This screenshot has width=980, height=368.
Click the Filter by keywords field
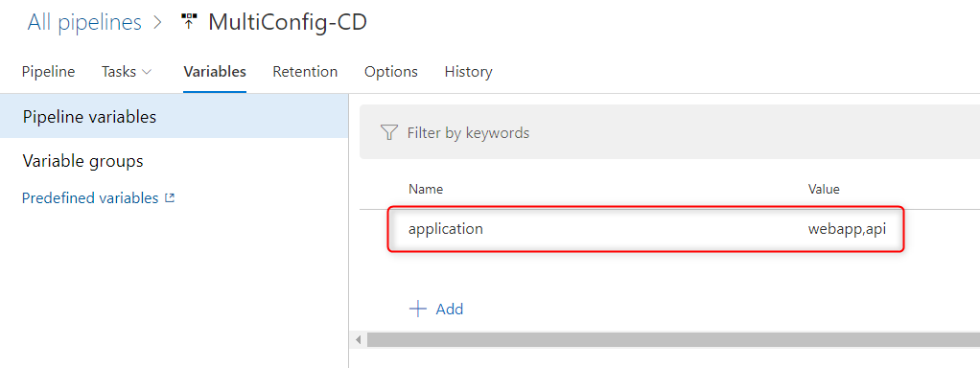pos(669,132)
